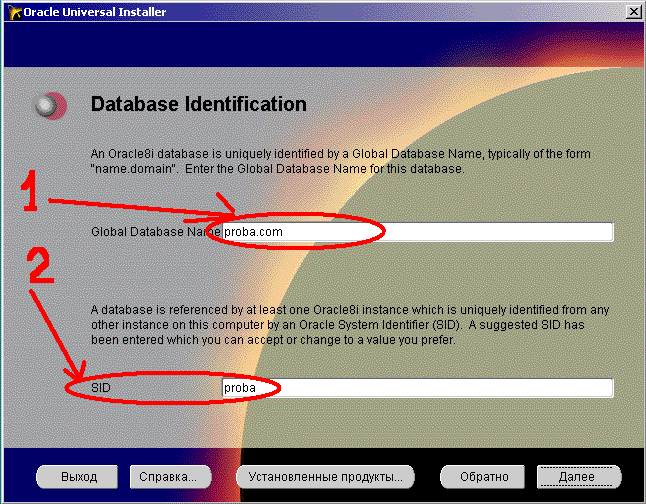Open Установленные продукты... installed products list
Image resolution: width=646 pixels, height=504 pixels.
click(x=325, y=477)
